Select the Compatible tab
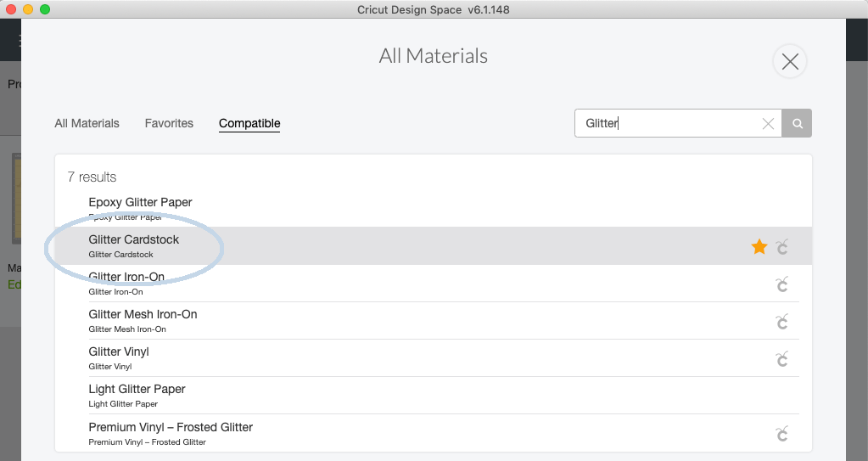This screenshot has width=868, height=461. (x=249, y=124)
